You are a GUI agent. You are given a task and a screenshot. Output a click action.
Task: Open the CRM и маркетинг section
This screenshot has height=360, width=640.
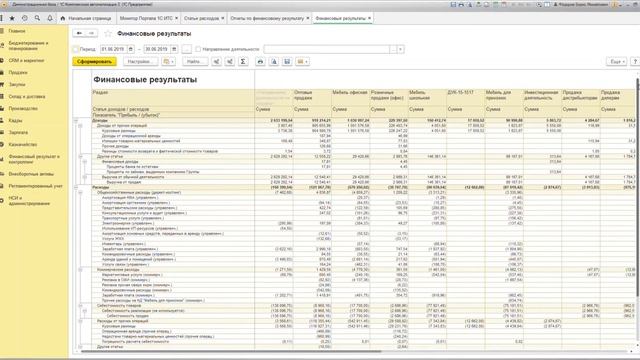pos(26,60)
